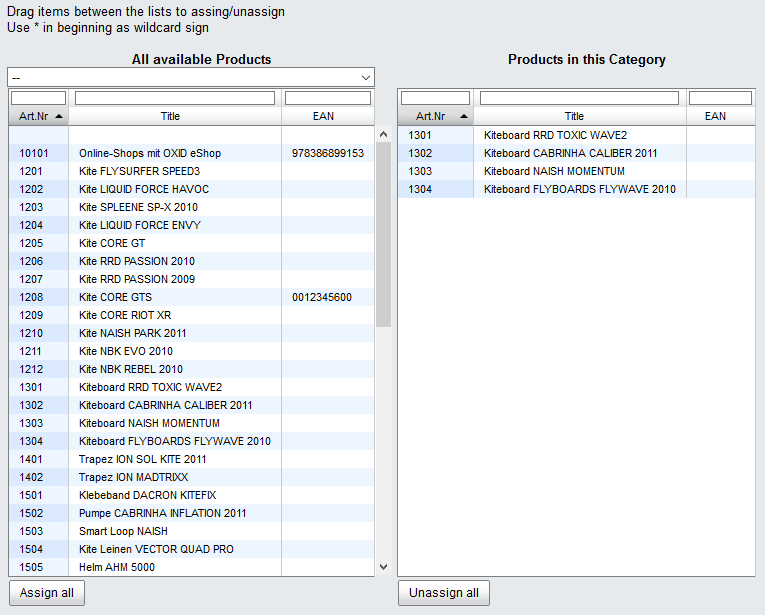This screenshot has width=765, height=615.
Task: Select Kiteboard FLYBOARDS FLYWAVE 2010 in category list
Action: pos(577,189)
